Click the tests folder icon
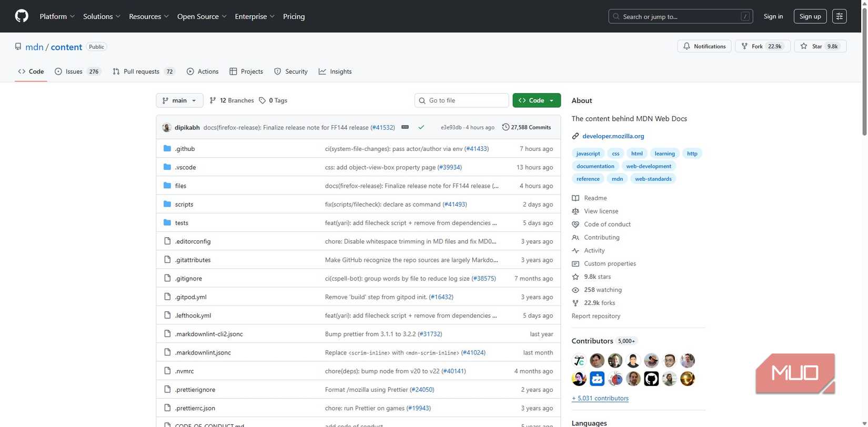This screenshot has height=427, width=868. coord(167,222)
